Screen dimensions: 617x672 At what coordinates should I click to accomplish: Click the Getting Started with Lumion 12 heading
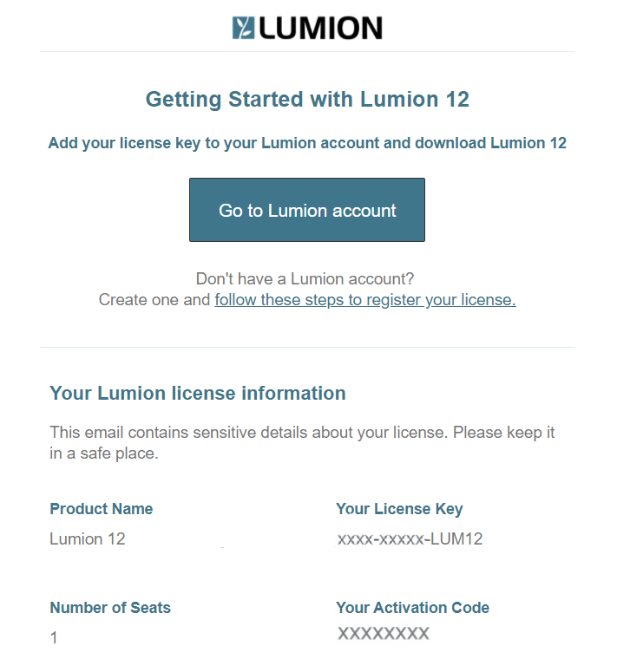307,100
